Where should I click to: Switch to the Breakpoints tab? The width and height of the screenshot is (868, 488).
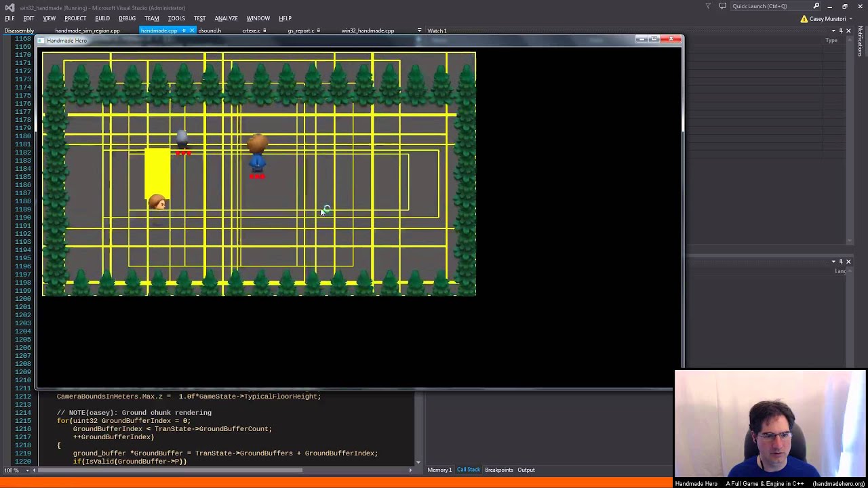tap(499, 470)
